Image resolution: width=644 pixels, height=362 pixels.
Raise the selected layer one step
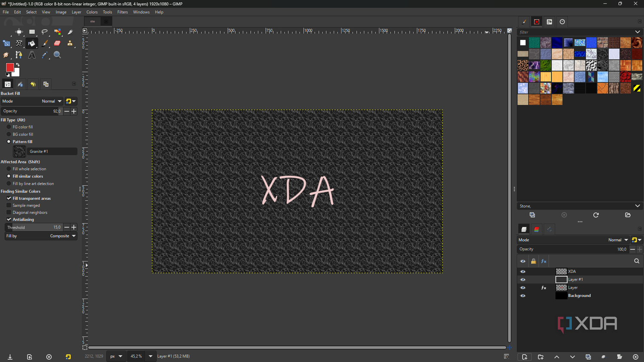[556, 357]
